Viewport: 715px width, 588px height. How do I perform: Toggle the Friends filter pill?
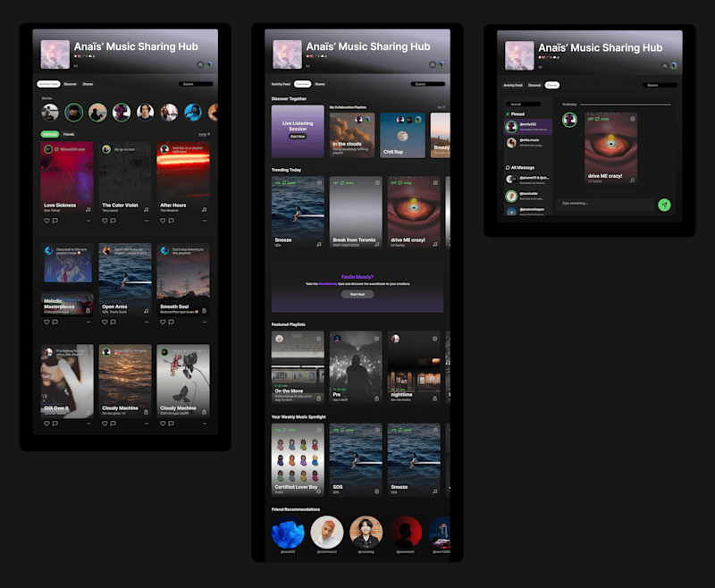69,134
